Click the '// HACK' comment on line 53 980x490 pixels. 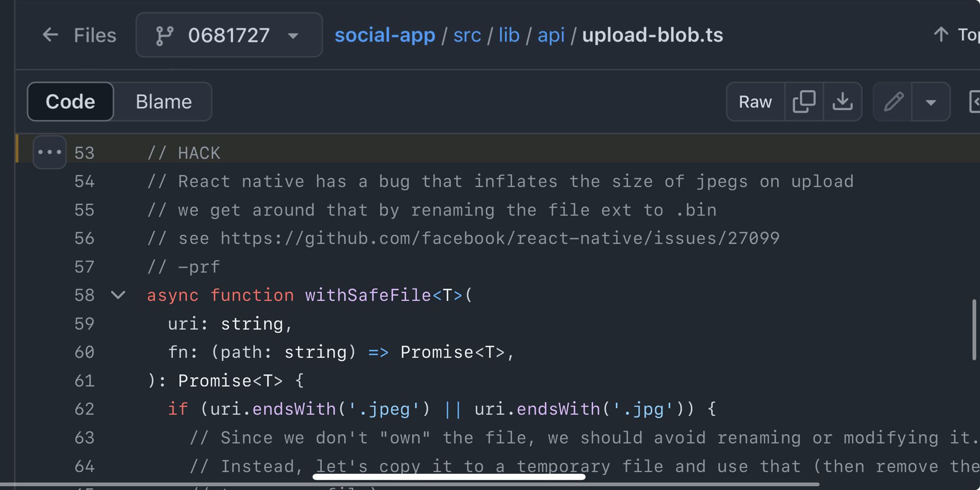coord(184,153)
